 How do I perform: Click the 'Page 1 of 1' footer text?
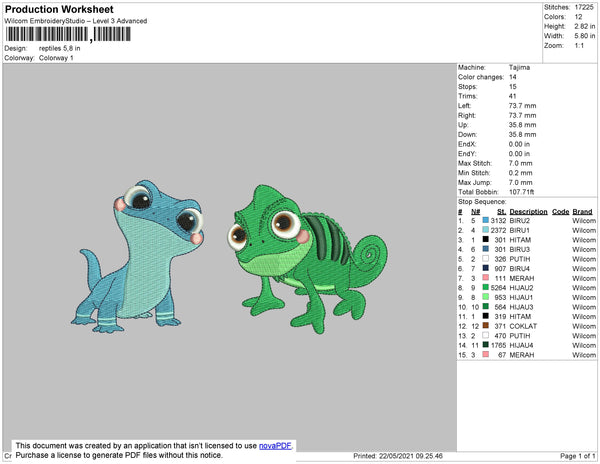[x=577, y=456]
